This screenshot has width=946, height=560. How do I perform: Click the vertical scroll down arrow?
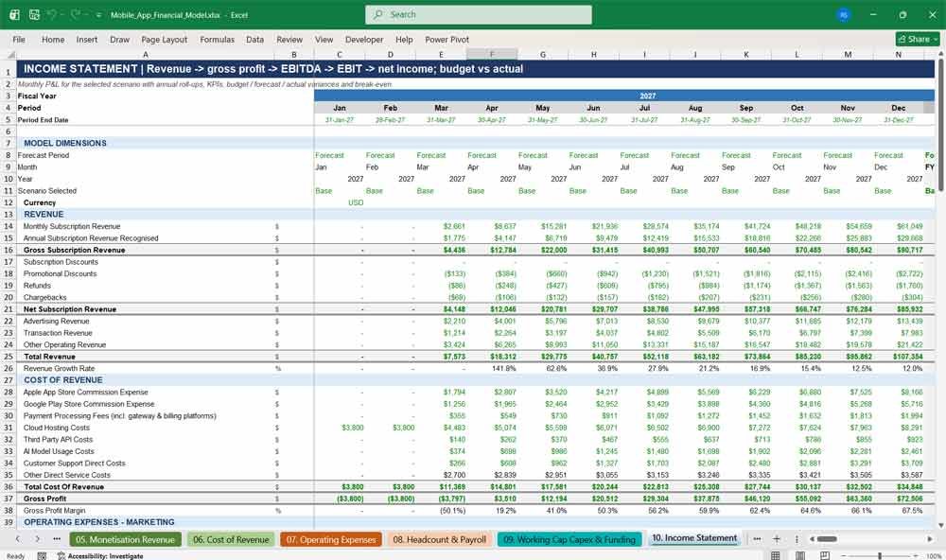coord(940,526)
